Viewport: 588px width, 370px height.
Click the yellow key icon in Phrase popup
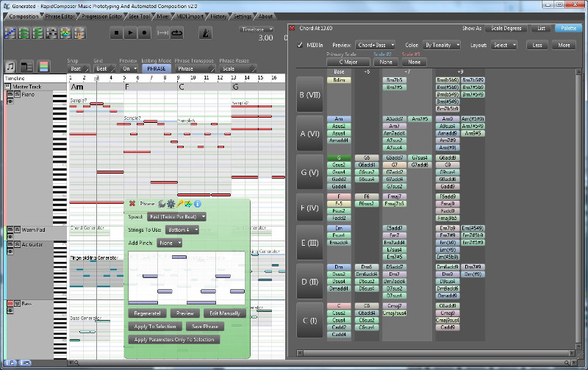tap(179, 204)
